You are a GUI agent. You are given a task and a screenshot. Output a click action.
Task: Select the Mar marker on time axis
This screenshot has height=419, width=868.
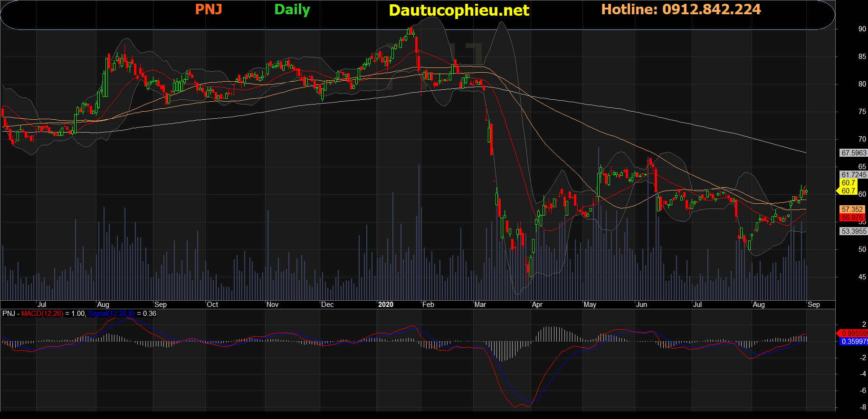click(480, 305)
